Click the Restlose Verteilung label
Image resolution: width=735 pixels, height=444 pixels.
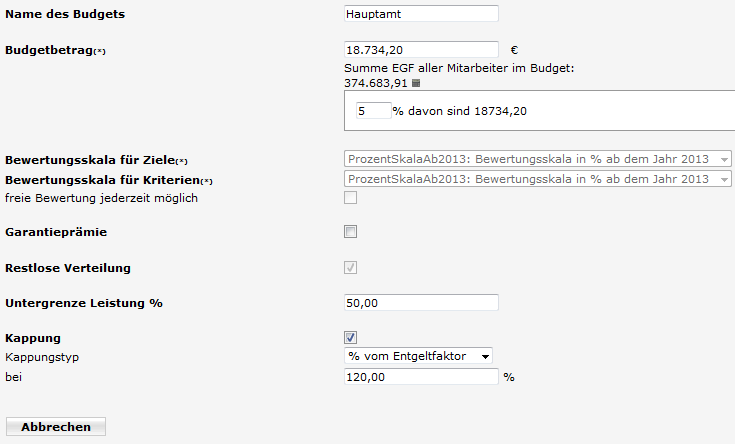tap(68, 268)
